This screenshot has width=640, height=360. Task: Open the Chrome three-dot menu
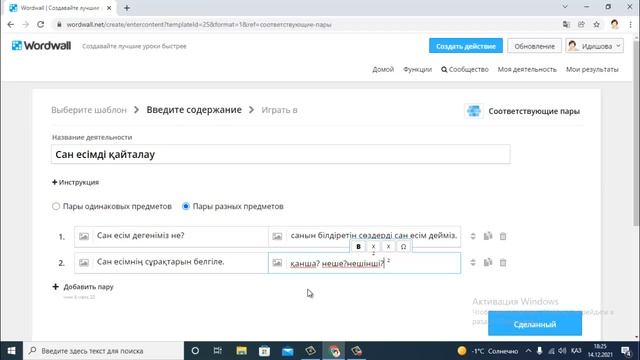pos(631,24)
